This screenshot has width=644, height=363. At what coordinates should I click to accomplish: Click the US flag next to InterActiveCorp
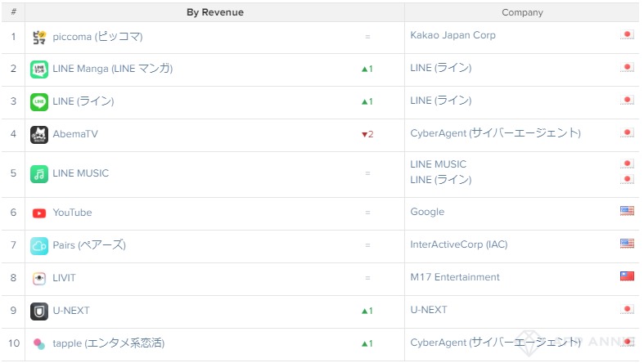click(627, 244)
